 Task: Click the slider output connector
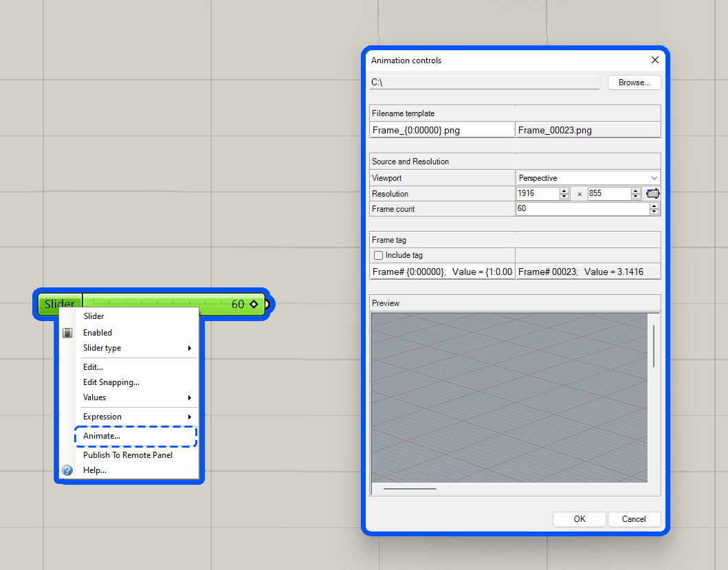click(x=268, y=304)
